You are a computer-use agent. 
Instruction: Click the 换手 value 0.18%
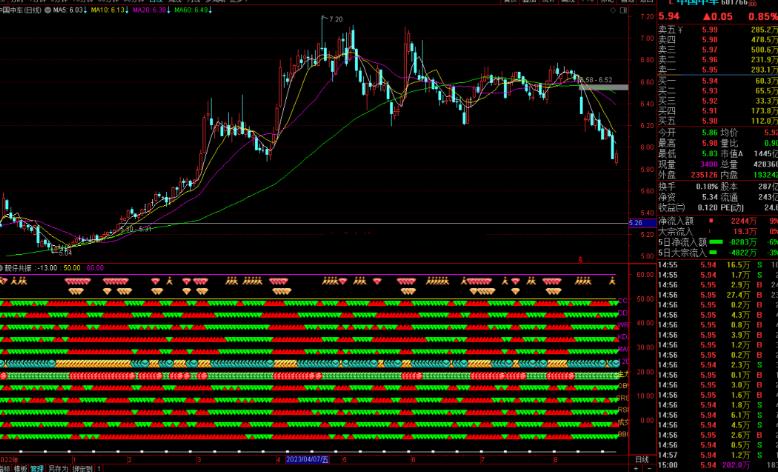click(x=707, y=187)
